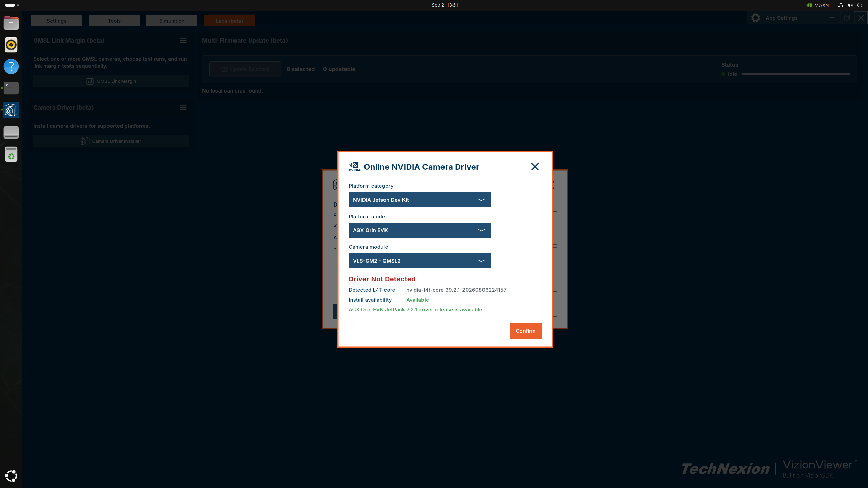Click the NVIDIA logo in dialog header

click(354, 167)
